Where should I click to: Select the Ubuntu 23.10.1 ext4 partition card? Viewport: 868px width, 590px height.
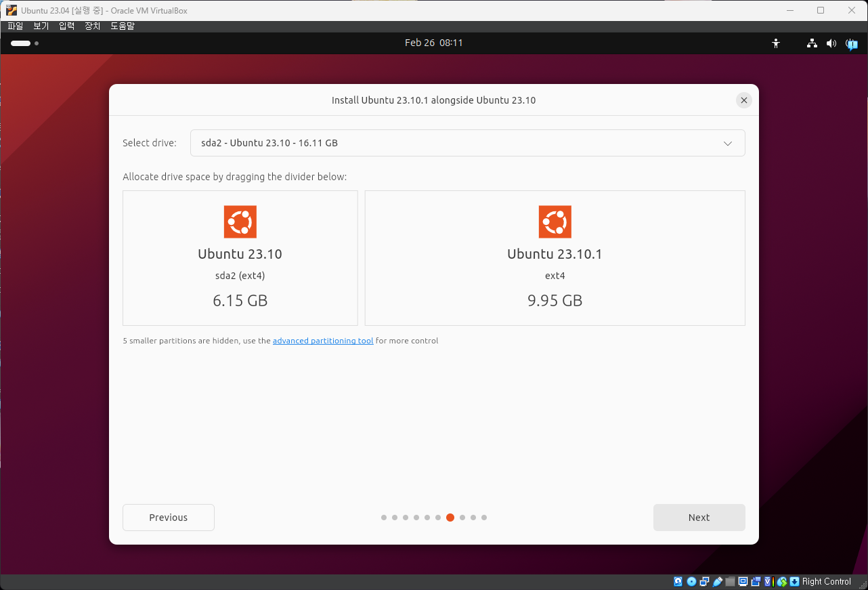pos(555,258)
